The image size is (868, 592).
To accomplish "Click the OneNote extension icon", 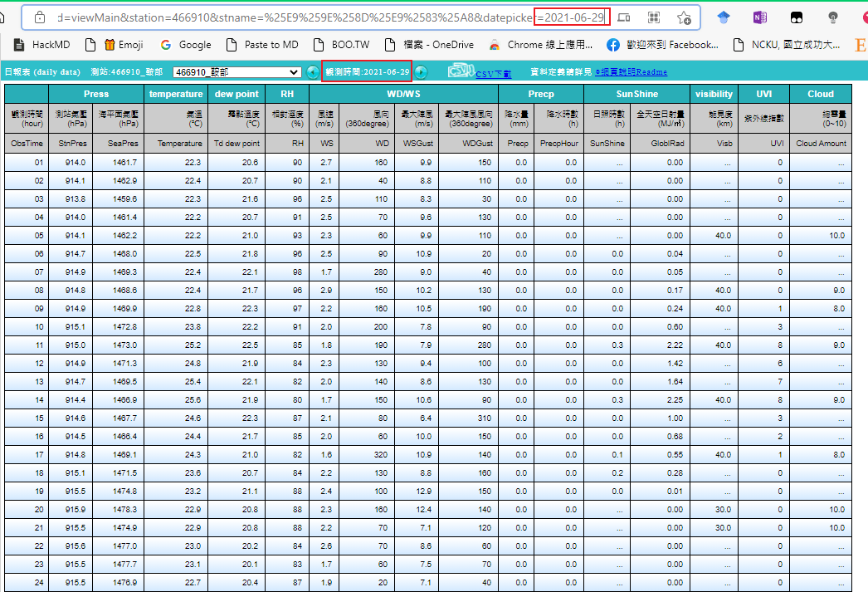I will (759, 17).
